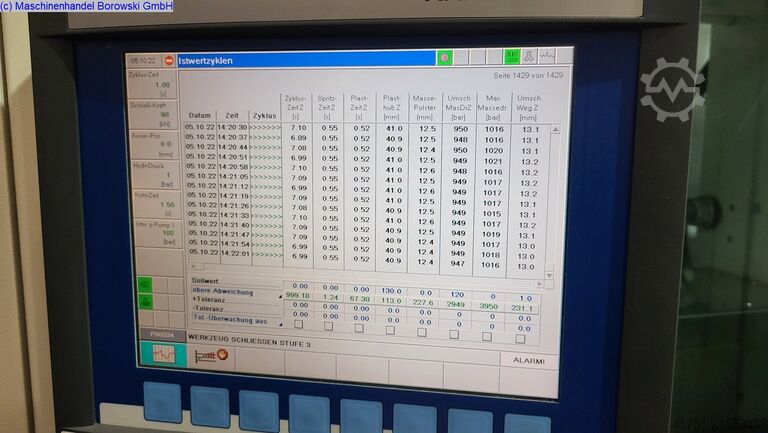The height and width of the screenshot is (433, 768).
Task: Click the screw unit icon in bottom bar
Action: click(x=211, y=354)
